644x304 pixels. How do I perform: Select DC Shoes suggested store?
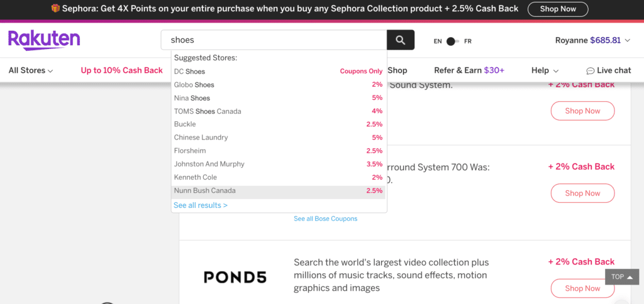pyautogui.click(x=278, y=72)
